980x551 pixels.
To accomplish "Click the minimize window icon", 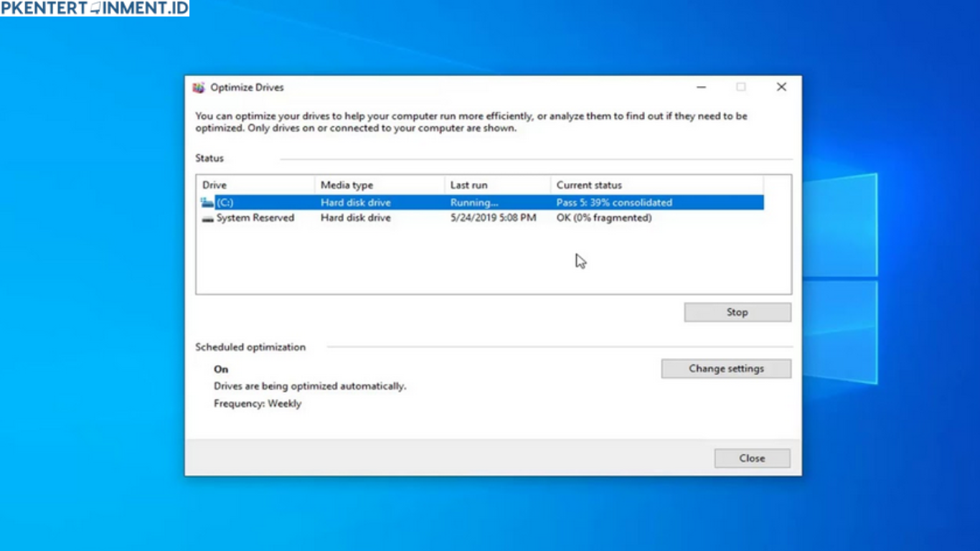I will click(x=700, y=86).
